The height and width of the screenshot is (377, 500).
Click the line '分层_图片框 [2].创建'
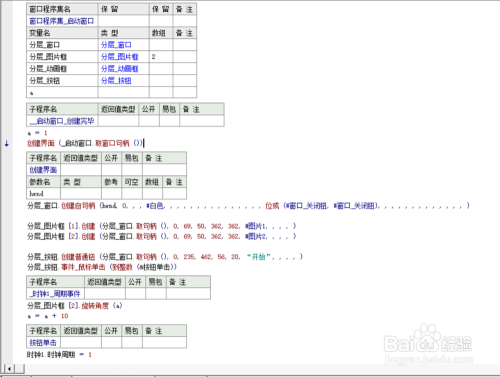coord(161,236)
